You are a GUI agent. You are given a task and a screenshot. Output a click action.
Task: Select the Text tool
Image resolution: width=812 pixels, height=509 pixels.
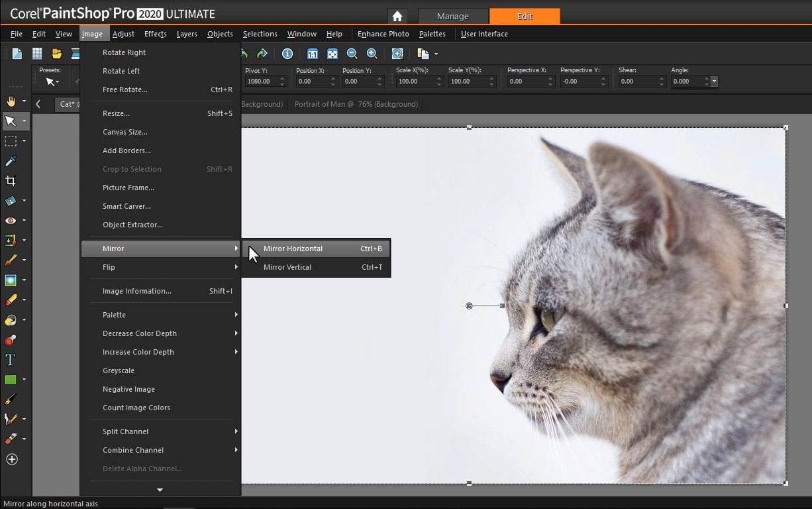(11, 359)
